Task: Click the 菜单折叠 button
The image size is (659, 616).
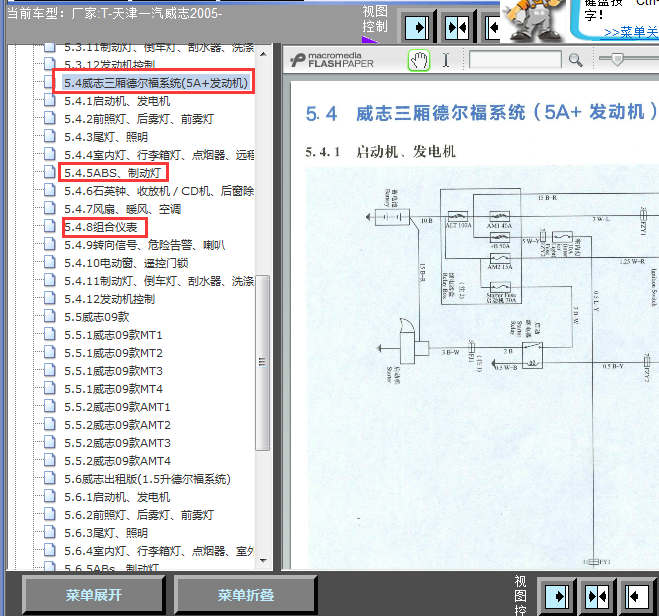Action: pos(246,595)
